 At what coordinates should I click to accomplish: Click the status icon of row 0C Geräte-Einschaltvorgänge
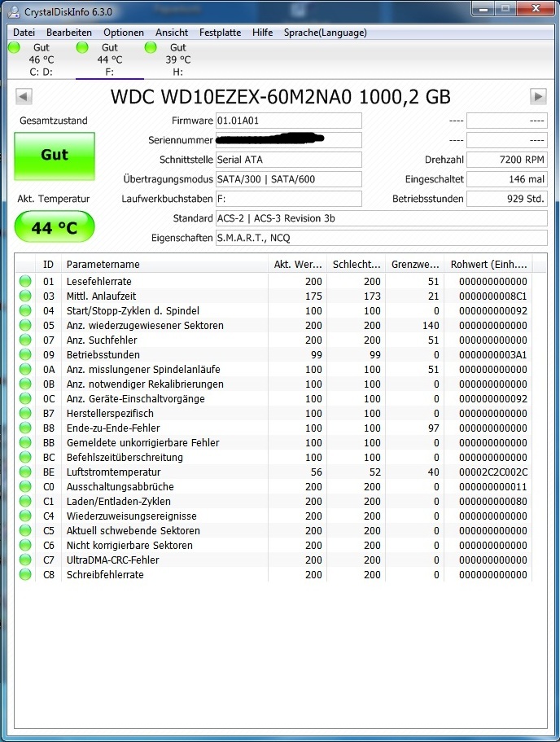[x=25, y=398]
